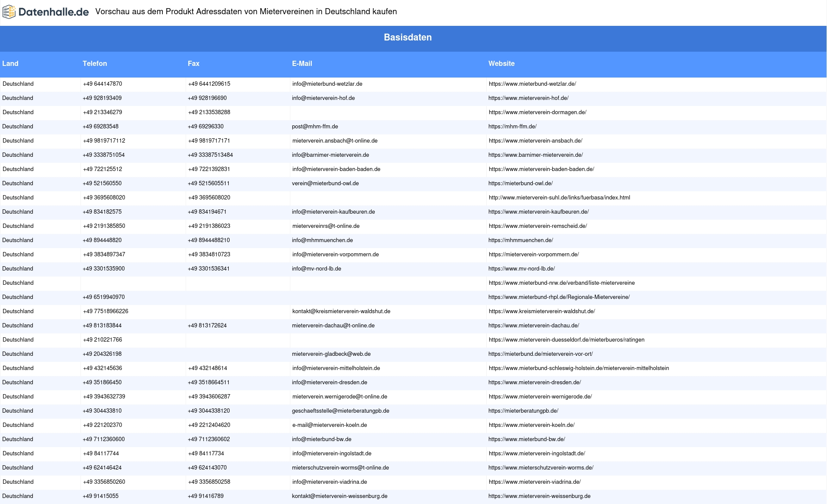This screenshot has width=827, height=504.
Task: Click the email info@mieterverein-kaufbeuren.de
Action: (x=333, y=212)
